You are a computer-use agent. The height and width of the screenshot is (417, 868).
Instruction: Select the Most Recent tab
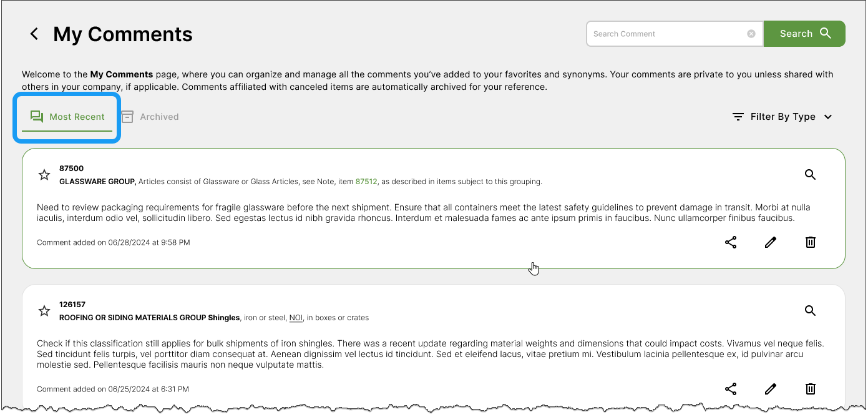click(x=67, y=117)
